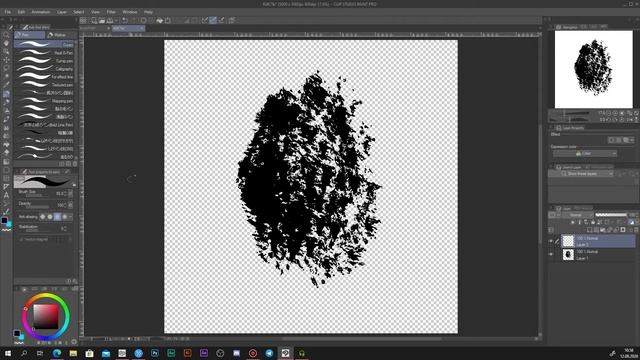
Task: Click the highlighted snap icon in command bar
Action: (x=213, y=20)
